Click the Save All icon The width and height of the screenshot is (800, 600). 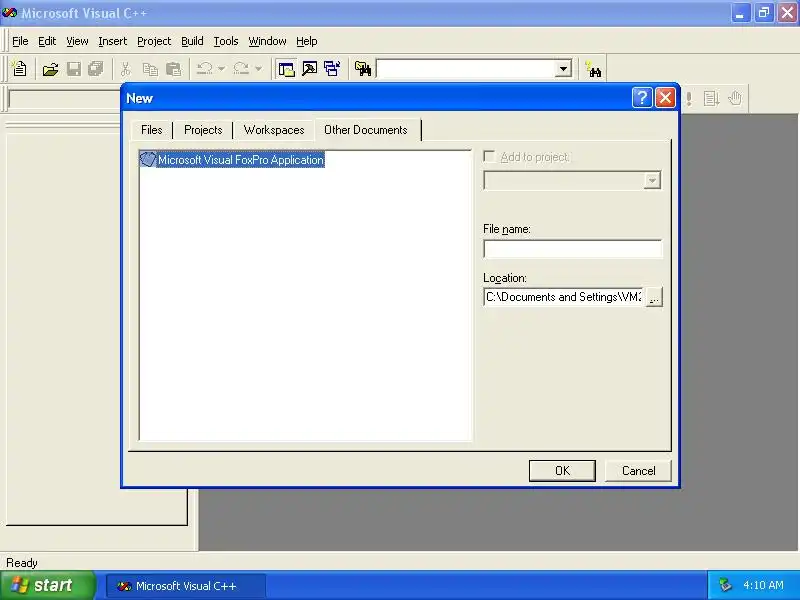pos(95,69)
